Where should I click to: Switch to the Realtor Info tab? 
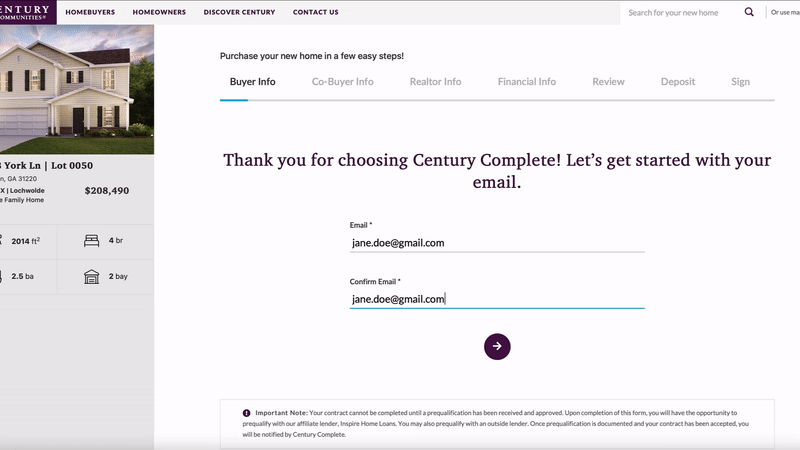pyautogui.click(x=435, y=82)
